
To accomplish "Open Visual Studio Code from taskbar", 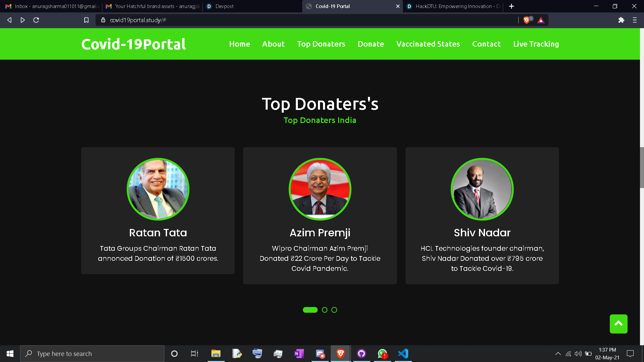I will click(x=403, y=354).
